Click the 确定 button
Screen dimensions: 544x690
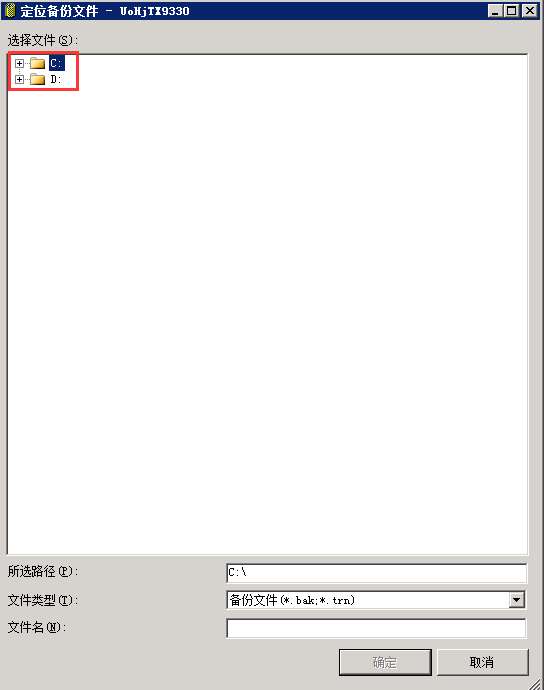(x=385, y=662)
